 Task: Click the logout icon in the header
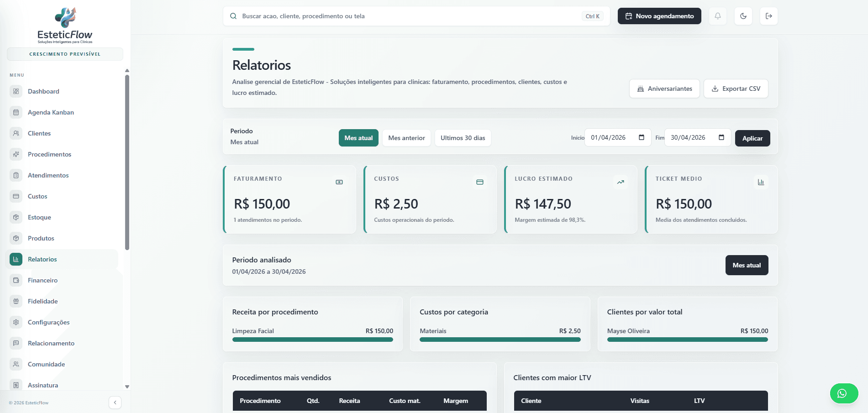pyautogui.click(x=769, y=16)
